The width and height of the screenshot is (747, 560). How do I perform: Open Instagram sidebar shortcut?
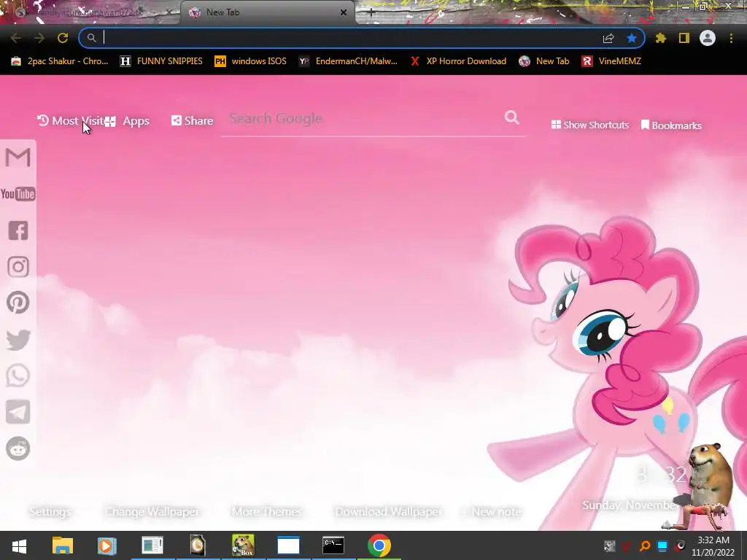[18, 267]
